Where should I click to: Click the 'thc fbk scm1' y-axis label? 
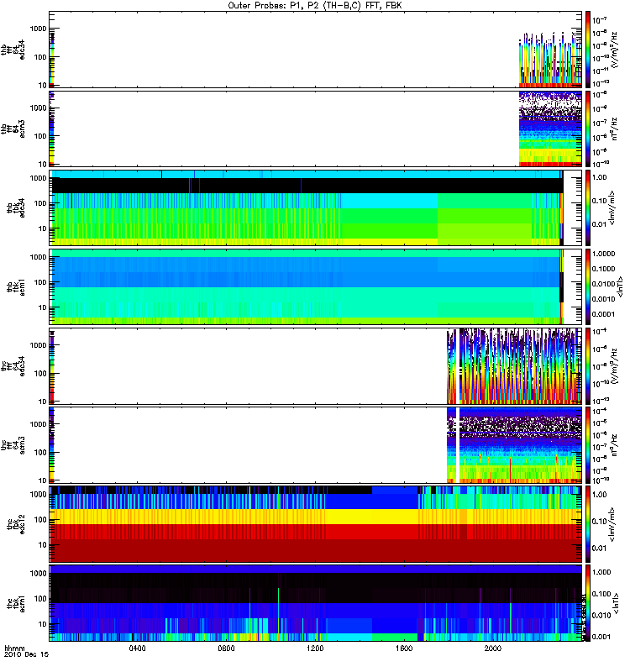pyautogui.click(x=16, y=603)
